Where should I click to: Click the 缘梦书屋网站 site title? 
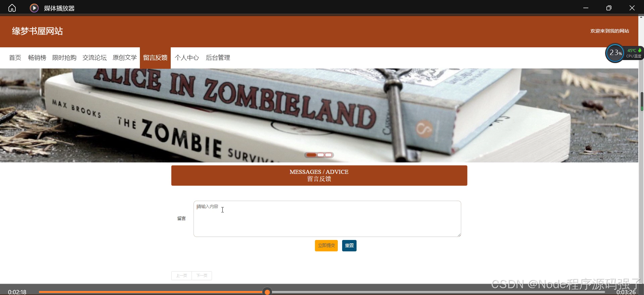pyautogui.click(x=38, y=31)
